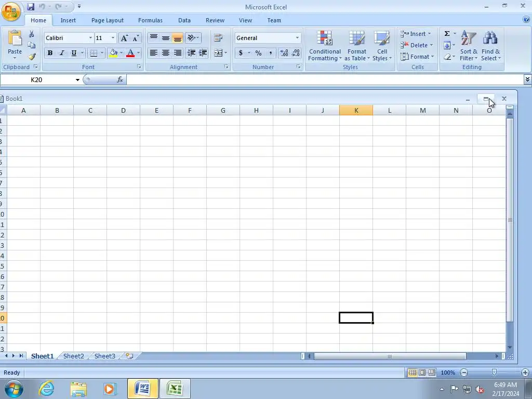Image resolution: width=532 pixels, height=399 pixels.
Task: Toggle Bottom Align button
Action: 178,37
